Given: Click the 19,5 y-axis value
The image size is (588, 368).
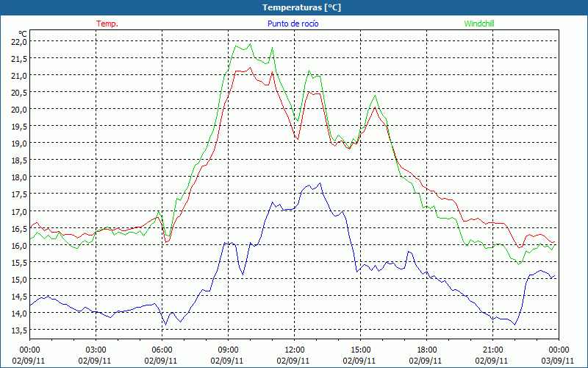Looking at the screenshot, I should [x=19, y=126].
